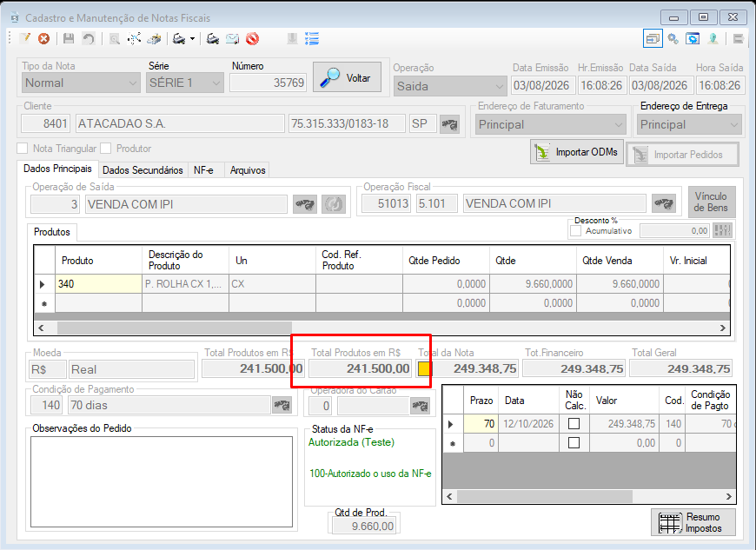756x550 pixels.
Task: Click the blue checklist toolbar icon
Action: 312,38
